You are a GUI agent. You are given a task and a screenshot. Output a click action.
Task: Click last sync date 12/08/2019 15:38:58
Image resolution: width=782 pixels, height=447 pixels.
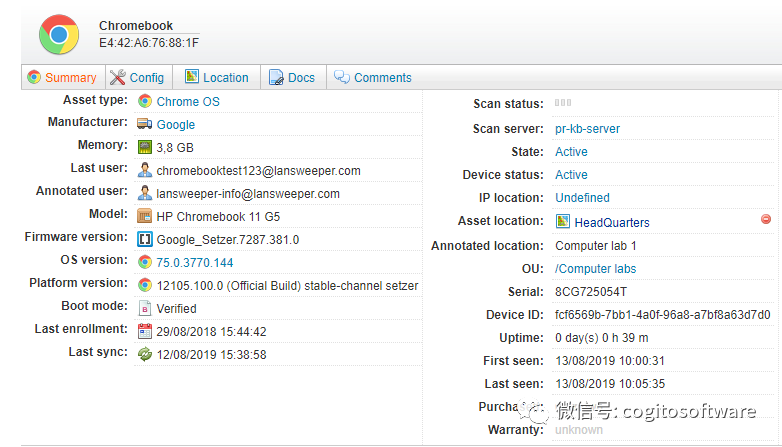click(x=211, y=355)
